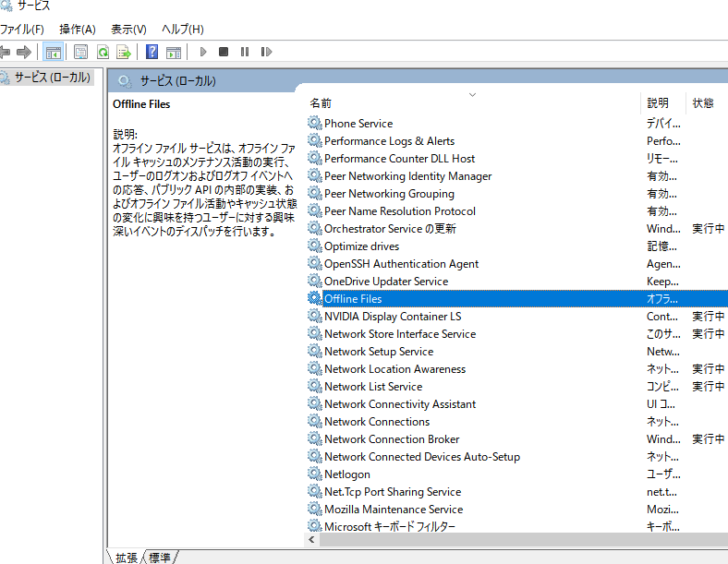Sort by the 名前 column header
The image size is (728, 564).
point(321,103)
